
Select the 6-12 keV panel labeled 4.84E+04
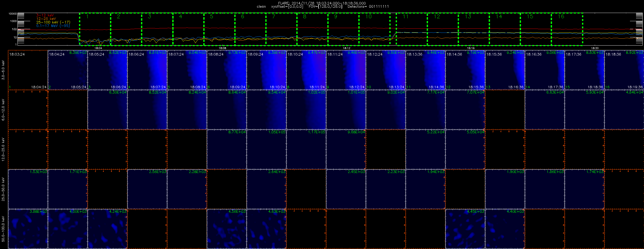point(624,110)
